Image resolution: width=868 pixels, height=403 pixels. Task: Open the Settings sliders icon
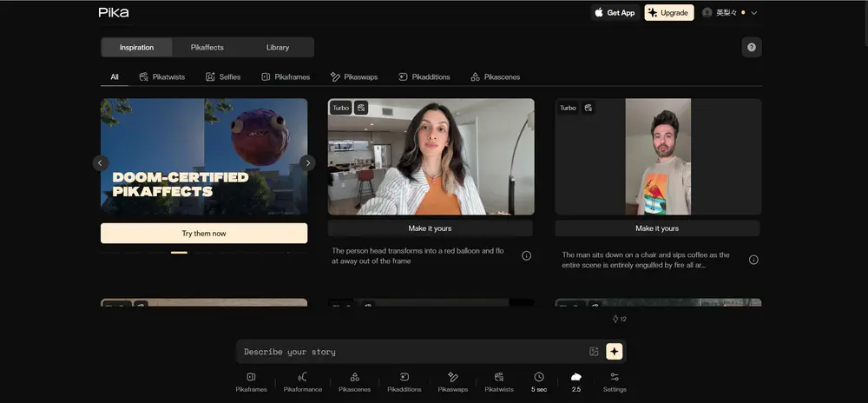click(x=615, y=382)
